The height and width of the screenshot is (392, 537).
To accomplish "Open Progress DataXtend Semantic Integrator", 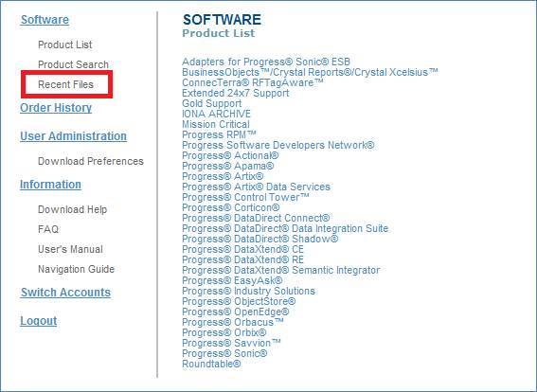I will pos(281,270).
